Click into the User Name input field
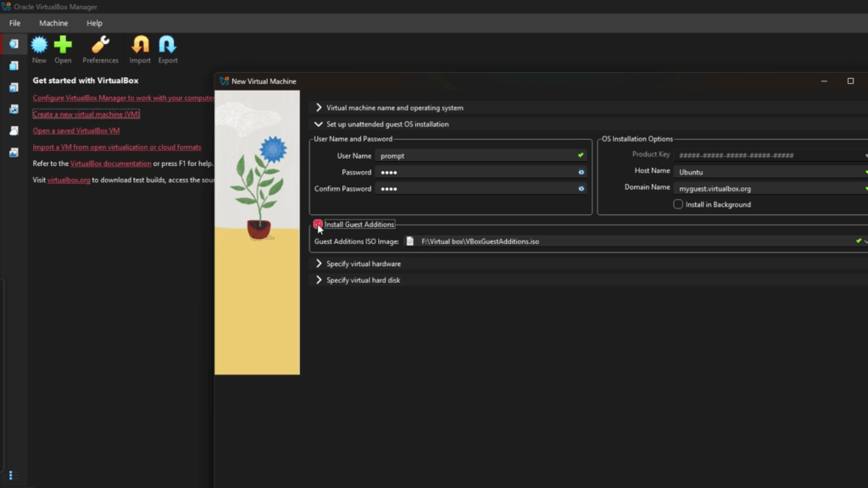Image resolution: width=868 pixels, height=488 pixels. point(475,156)
